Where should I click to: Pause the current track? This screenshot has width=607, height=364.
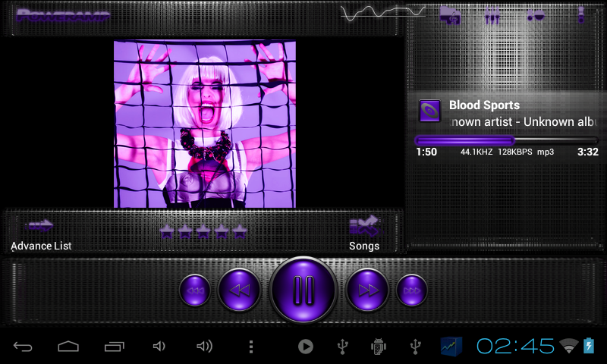(x=303, y=290)
